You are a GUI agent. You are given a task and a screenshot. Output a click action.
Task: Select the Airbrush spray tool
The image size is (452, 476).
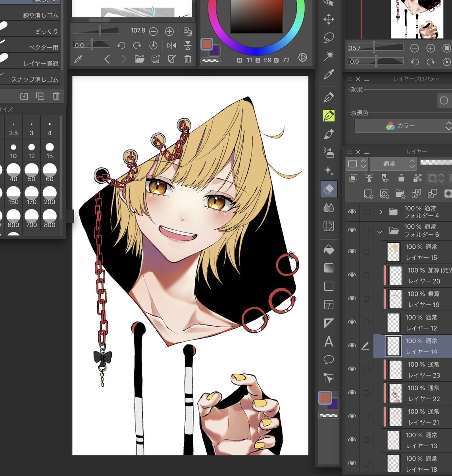[329, 152]
